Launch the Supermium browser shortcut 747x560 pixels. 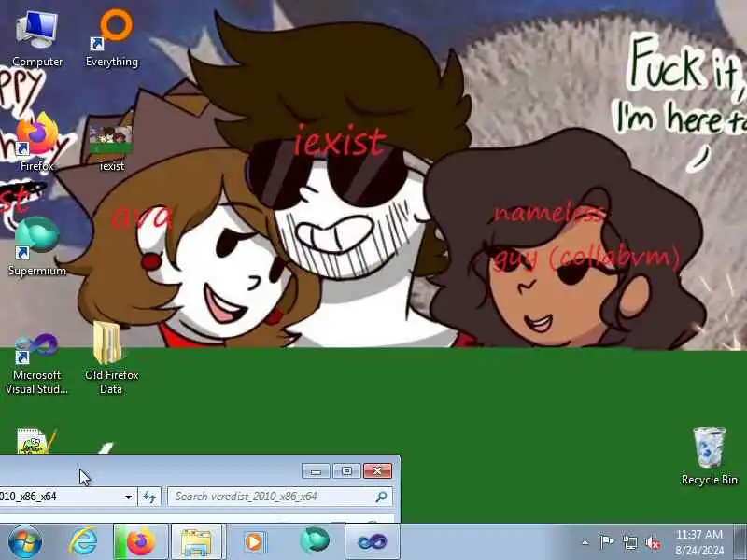pyautogui.click(x=37, y=246)
